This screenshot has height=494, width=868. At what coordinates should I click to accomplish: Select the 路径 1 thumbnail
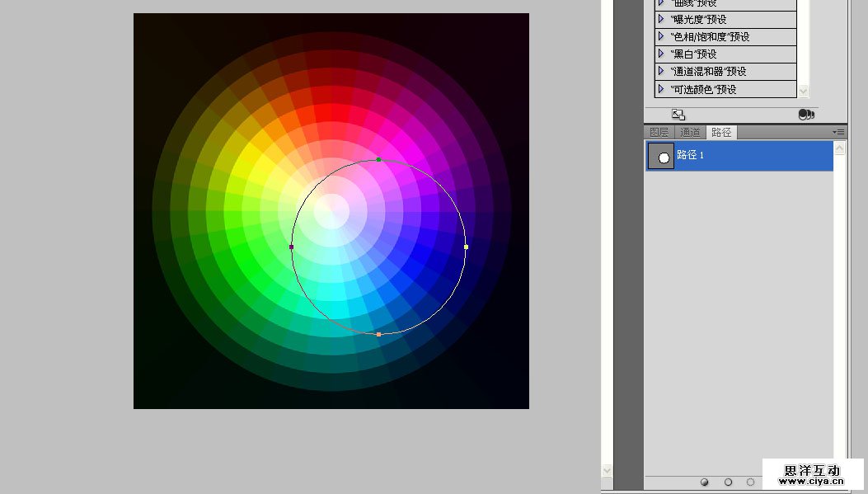(660, 156)
